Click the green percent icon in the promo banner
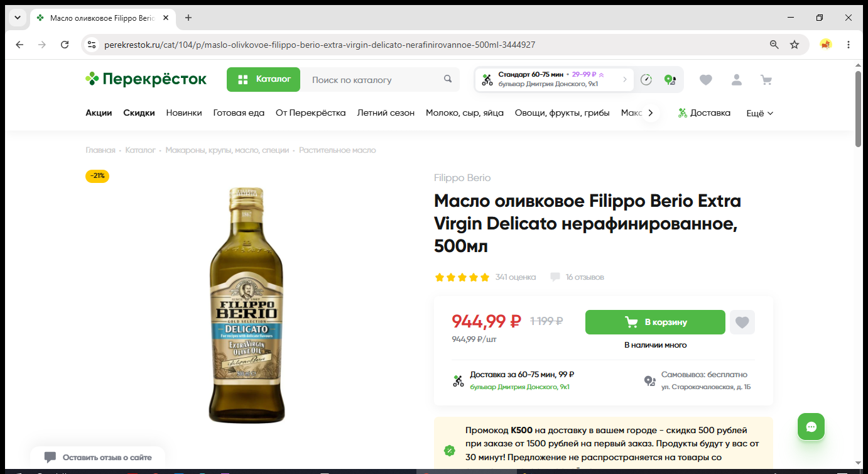Screen dimensions: 868x474 449,450
